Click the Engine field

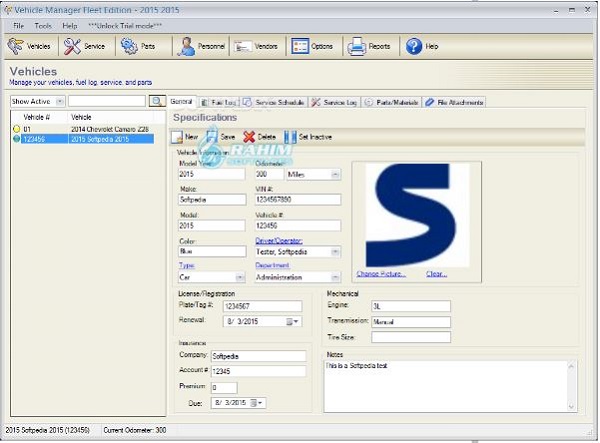[x=411, y=306]
